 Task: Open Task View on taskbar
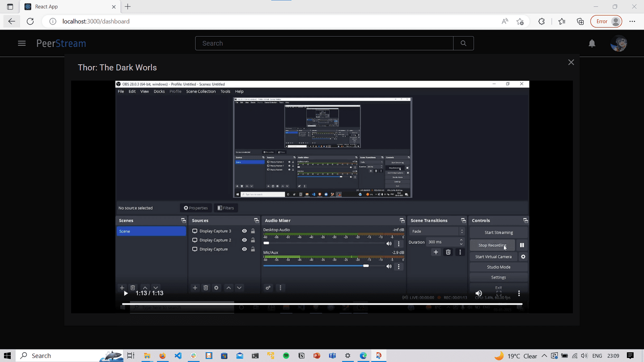point(131,356)
